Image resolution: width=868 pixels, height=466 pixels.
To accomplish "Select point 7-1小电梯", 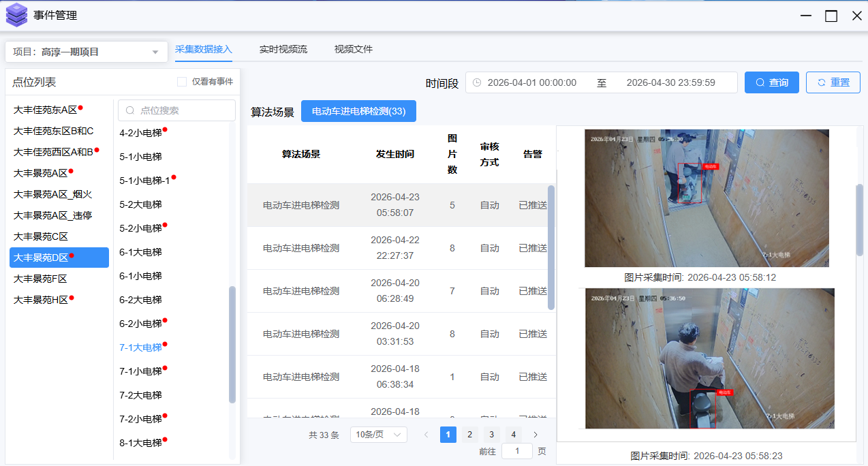I will pos(140,371).
